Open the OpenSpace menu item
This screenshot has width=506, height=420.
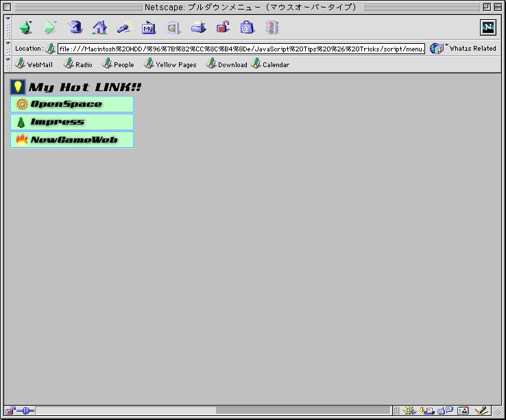click(x=72, y=104)
